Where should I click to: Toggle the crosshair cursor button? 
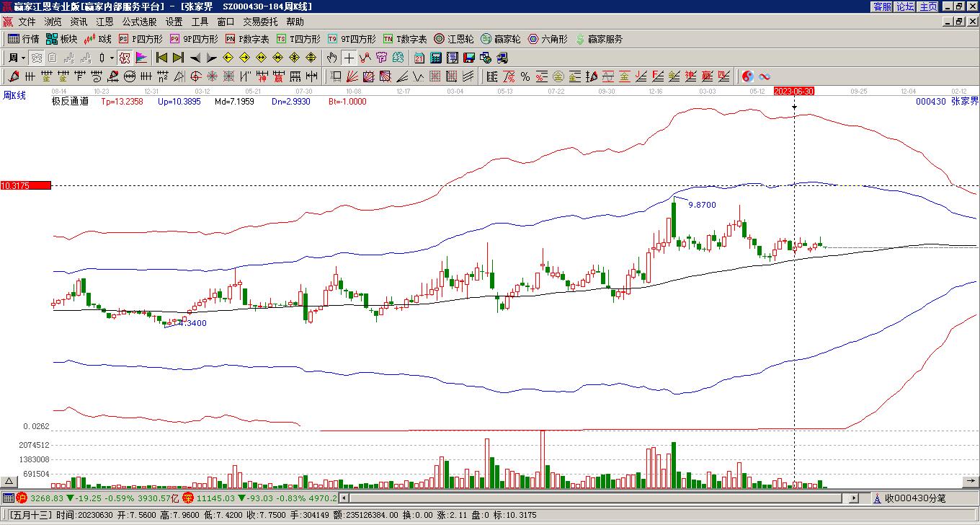point(349,58)
